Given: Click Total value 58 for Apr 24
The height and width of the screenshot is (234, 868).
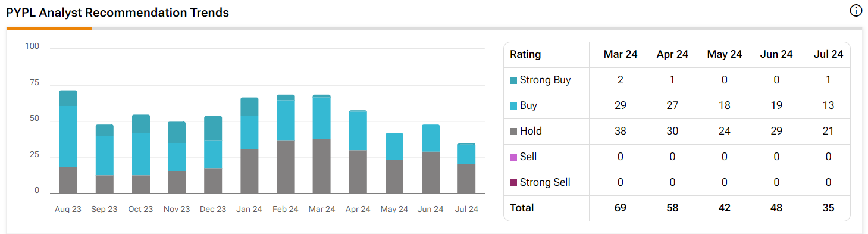Looking at the screenshot, I should (x=672, y=208).
